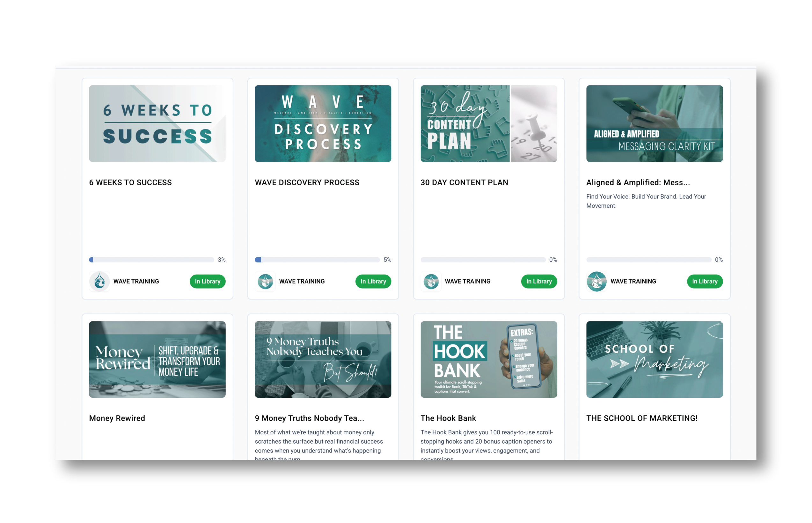Click the 6 Weeks to Success 3% progress bar
The image size is (812, 523).
(151, 260)
